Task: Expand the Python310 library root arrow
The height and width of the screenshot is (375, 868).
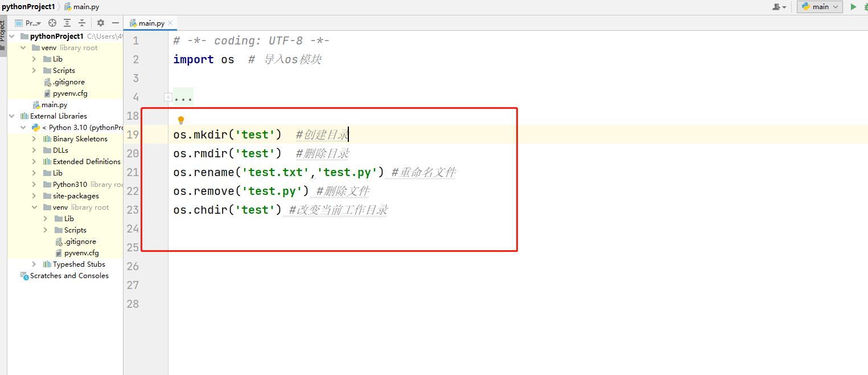Action: point(34,184)
